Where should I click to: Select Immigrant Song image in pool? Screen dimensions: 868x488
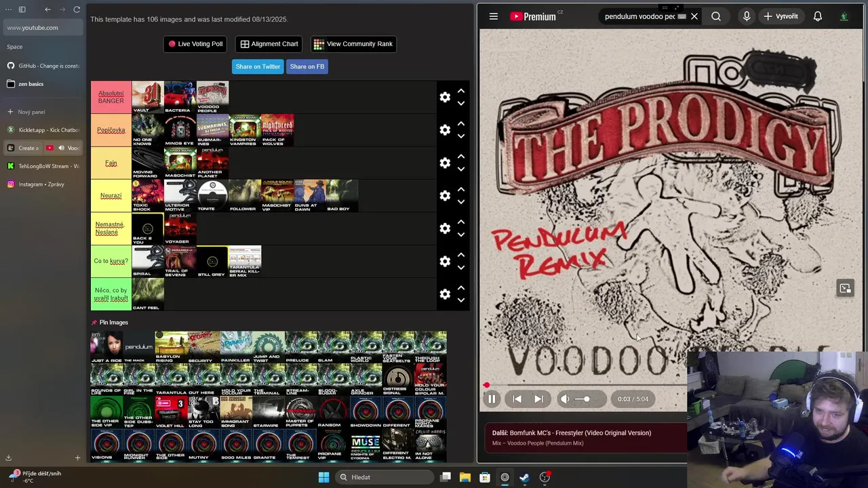click(236, 413)
